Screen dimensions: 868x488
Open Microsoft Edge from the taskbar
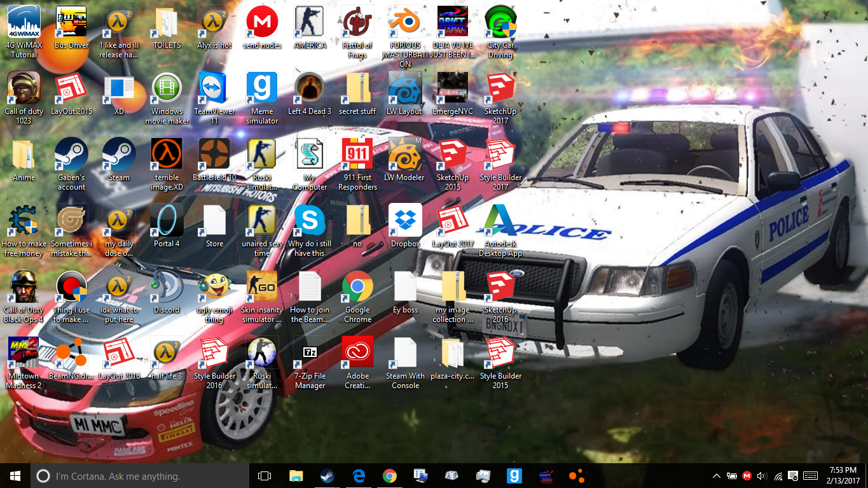coord(359,476)
